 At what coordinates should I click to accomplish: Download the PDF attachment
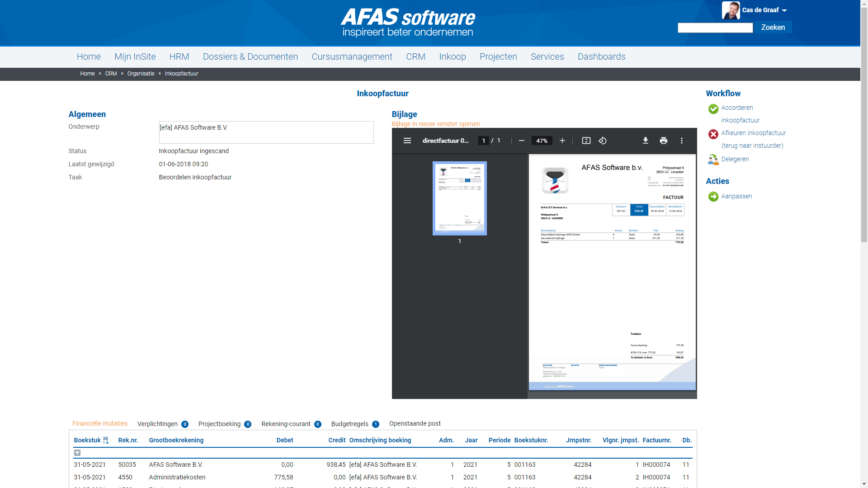pyautogui.click(x=645, y=141)
